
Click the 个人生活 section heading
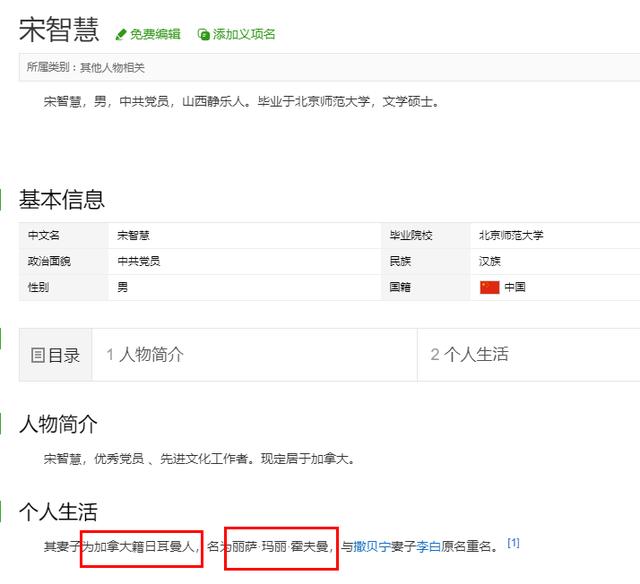[x=58, y=512]
